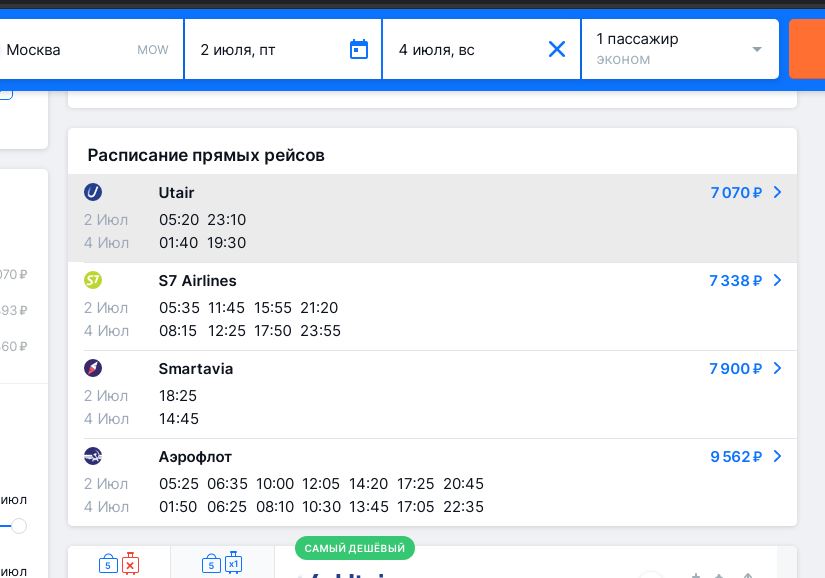
Task: Select S7 05:35 departure time
Action: (x=179, y=308)
